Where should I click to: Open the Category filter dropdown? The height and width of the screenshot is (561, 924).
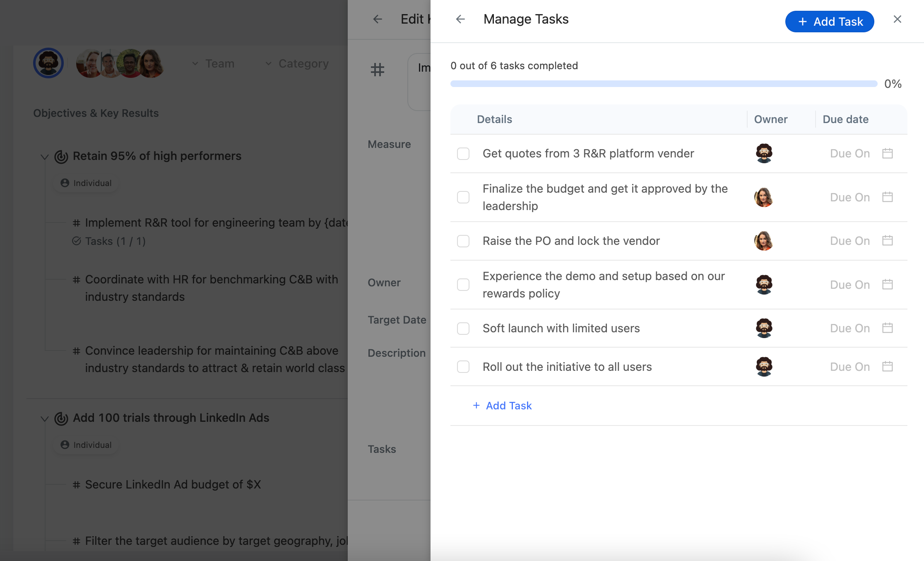pyautogui.click(x=297, y=63)
